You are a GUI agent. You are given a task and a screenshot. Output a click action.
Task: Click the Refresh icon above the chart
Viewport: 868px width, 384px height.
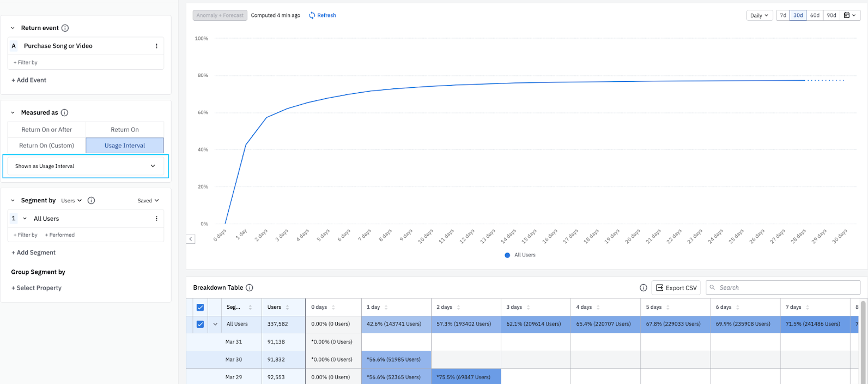(312, 15)
